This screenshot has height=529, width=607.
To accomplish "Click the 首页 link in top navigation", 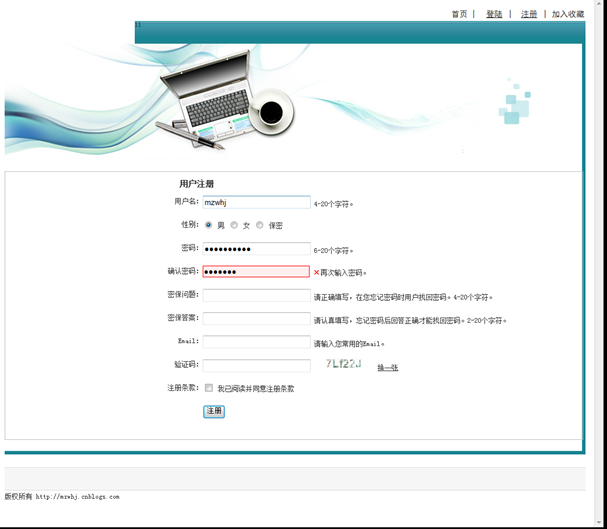I will tap(459, 14).
